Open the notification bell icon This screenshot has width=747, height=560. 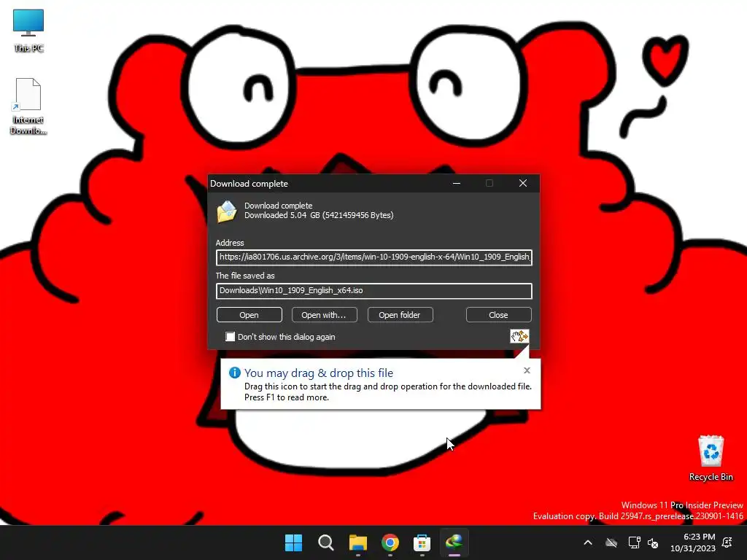pos(727,542)
